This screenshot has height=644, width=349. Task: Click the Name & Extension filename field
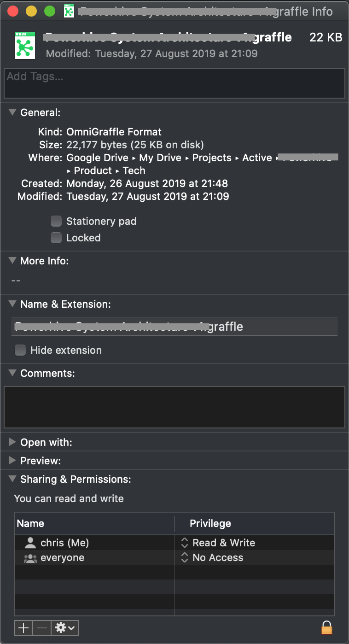click(x=174, y=327)
